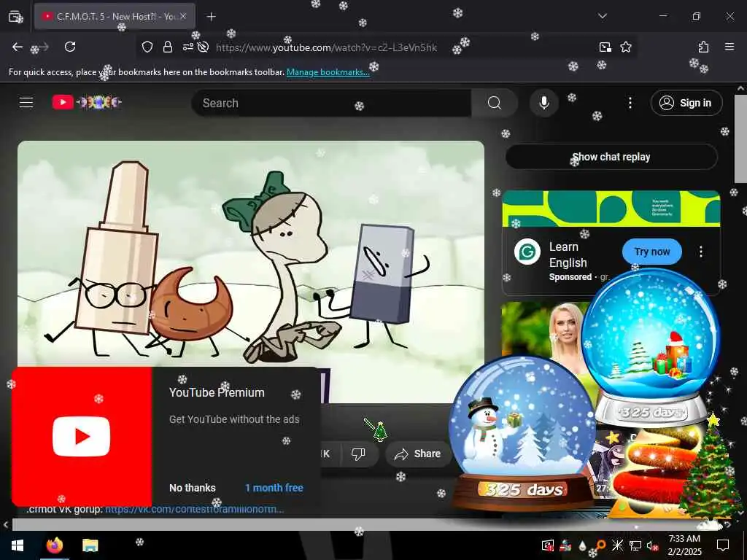
Task: Decline Premium offer with No thanks
Action: pos(193,488)
